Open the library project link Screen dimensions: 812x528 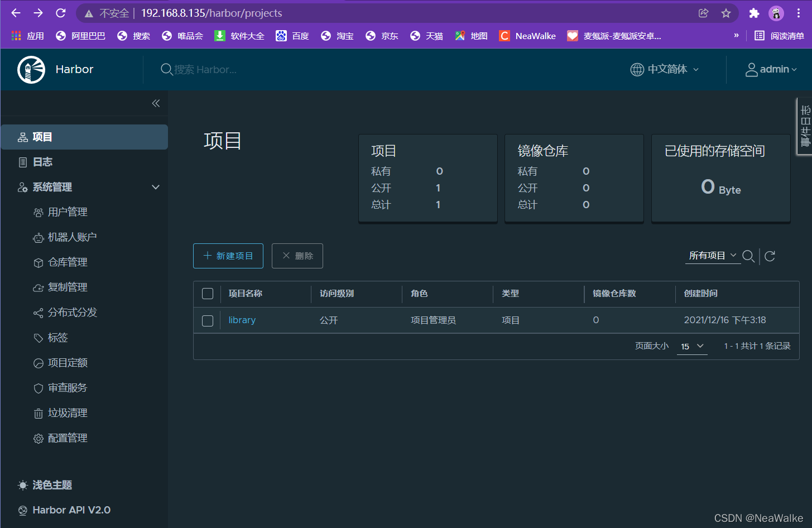pyautogui.click(x=242, y=320)
